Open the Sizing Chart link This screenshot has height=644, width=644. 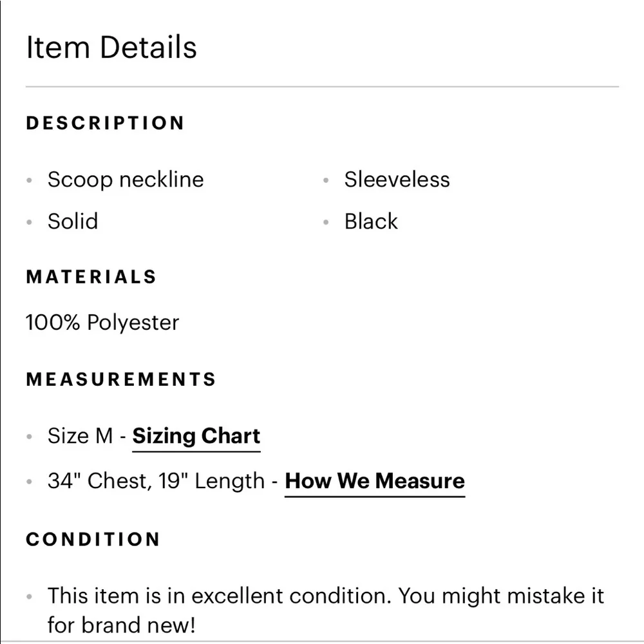tap(196, 436)
